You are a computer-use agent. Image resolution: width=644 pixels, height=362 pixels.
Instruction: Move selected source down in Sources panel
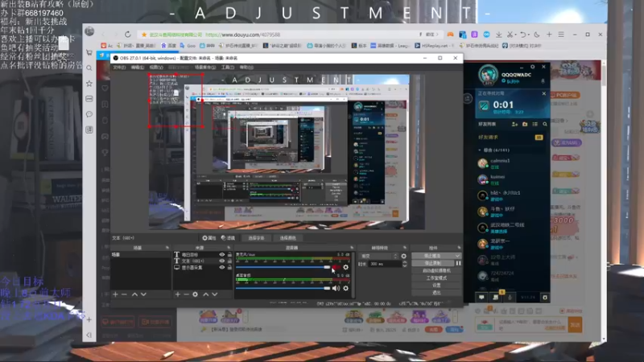[214, 294]
